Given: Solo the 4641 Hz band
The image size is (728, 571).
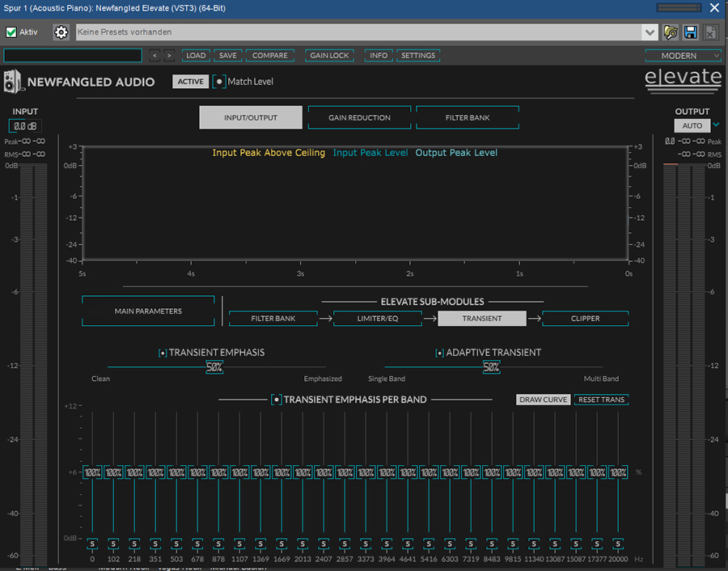Looking at the screenshot, I should click(408, 544).
